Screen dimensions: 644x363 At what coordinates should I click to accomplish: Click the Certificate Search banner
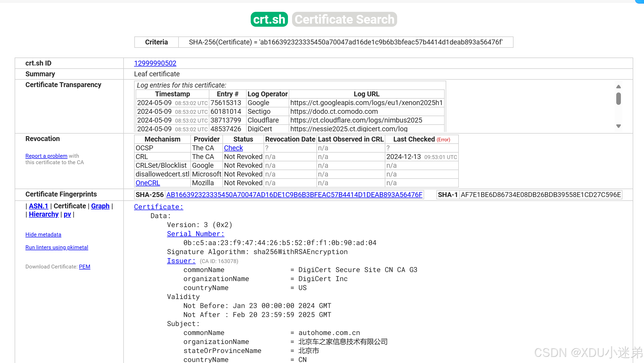click(344, 19)
